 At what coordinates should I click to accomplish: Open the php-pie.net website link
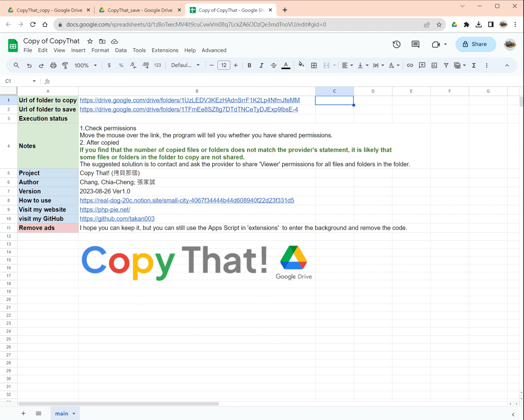click(105, 210)
